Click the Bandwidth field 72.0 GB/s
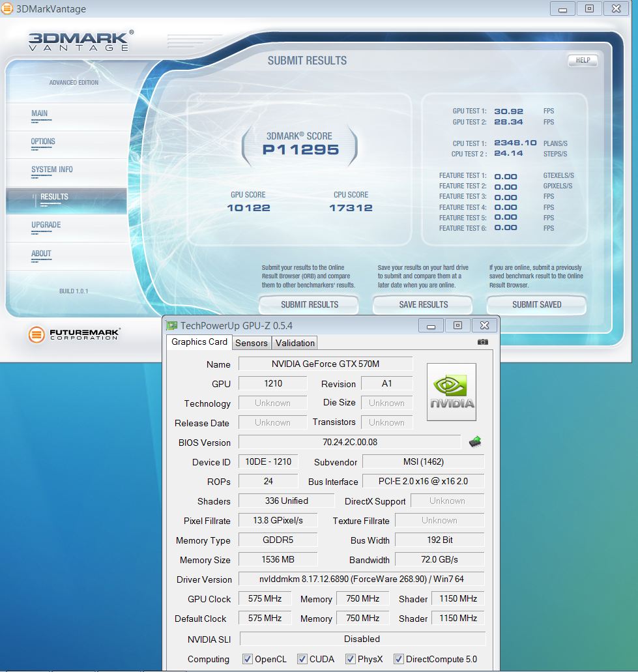638x672 pixels. pyautogui.click(x=440, y=559)
